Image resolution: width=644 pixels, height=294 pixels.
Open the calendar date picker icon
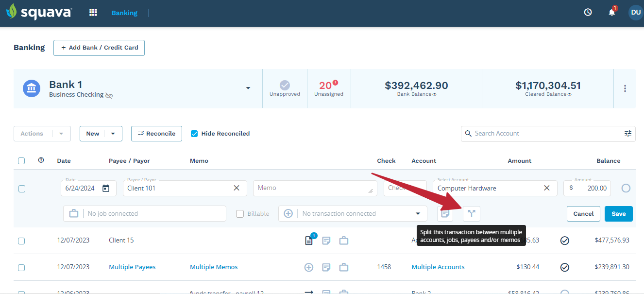point(106,188)
